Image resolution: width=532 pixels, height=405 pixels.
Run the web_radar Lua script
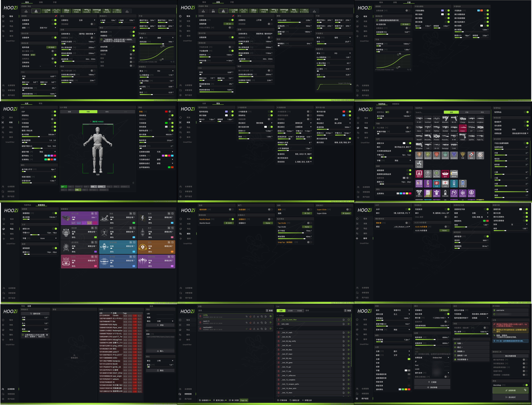coord(348,324)
